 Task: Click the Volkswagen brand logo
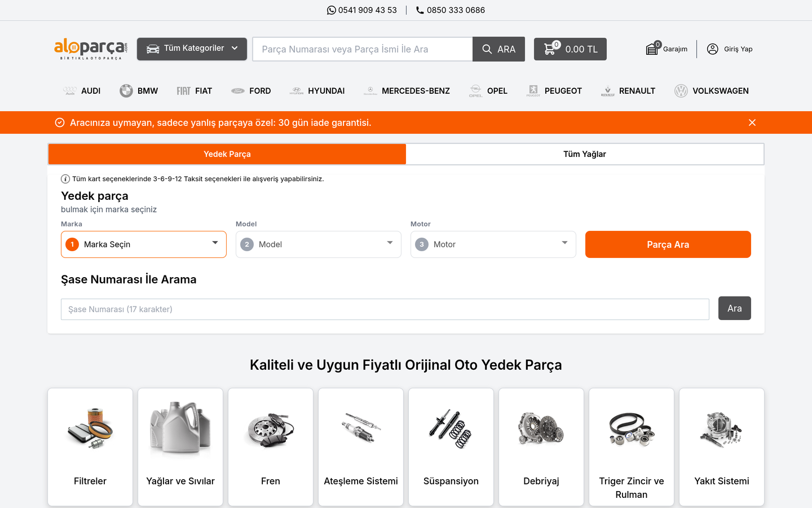pos(681,91)
